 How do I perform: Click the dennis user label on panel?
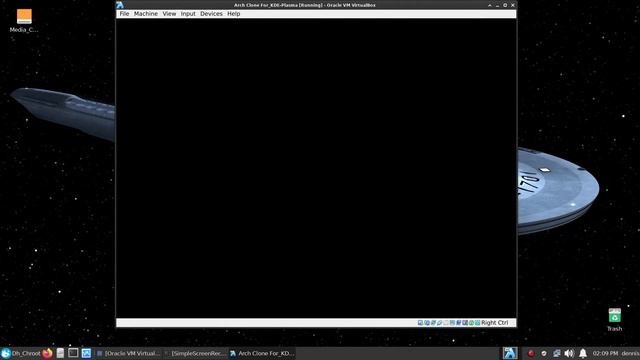point(631,353)
